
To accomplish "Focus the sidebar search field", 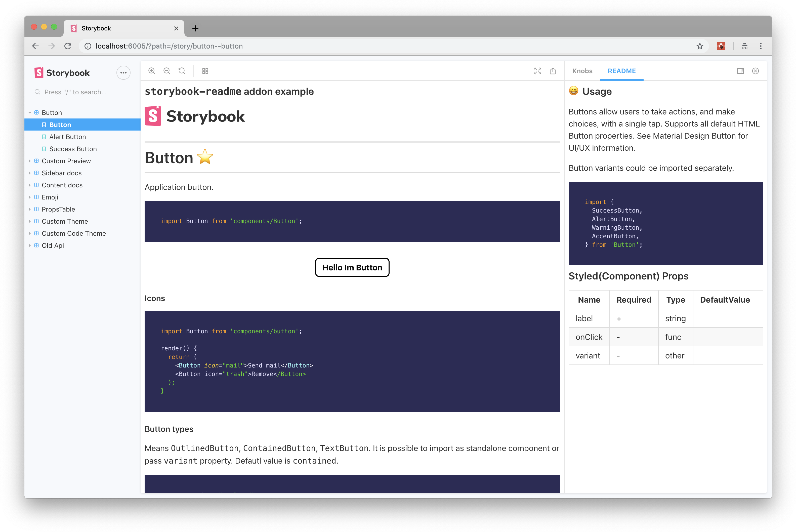I will click(82, 92).
